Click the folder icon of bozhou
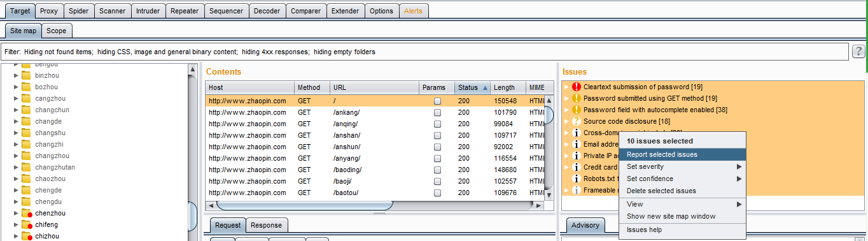This screenshot has width=868, height=241. 26,87
